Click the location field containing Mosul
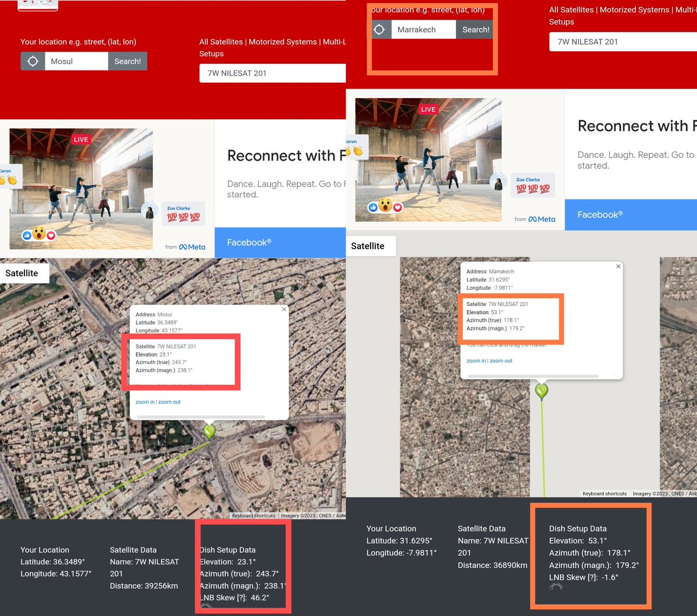Image resolution: width=697 pixels, height=616 pixels. coord(76,61)
